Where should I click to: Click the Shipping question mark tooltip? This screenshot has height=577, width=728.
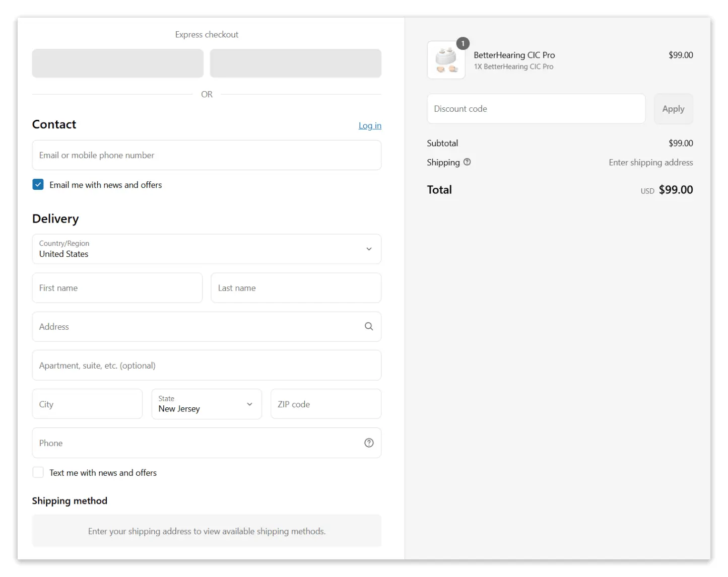[x=467, y=162]
